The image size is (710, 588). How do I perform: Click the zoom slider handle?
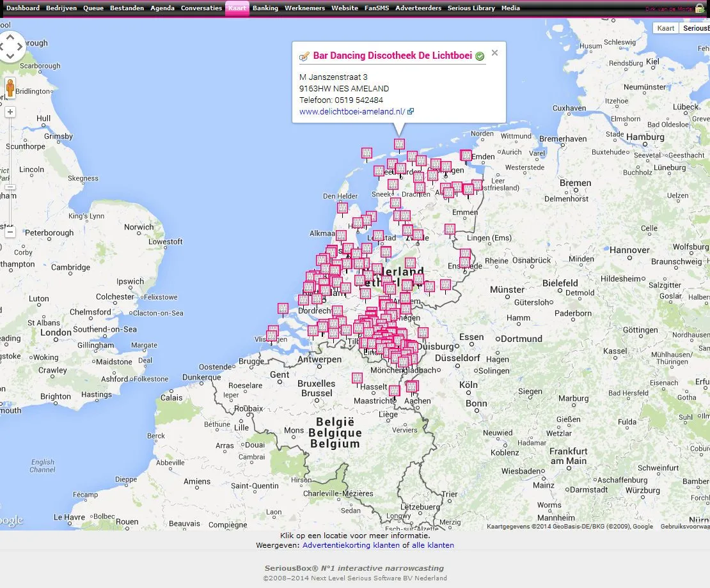click(x=10, y=187)
